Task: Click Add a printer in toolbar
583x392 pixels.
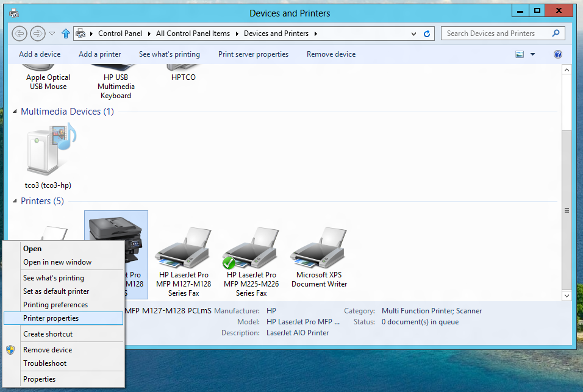Action: (99, 54)
